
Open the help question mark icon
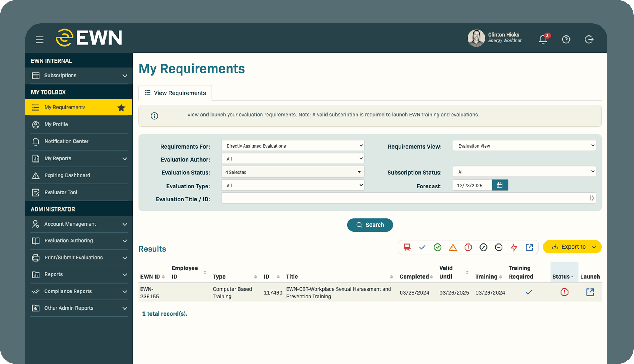[x=566, y=40]
